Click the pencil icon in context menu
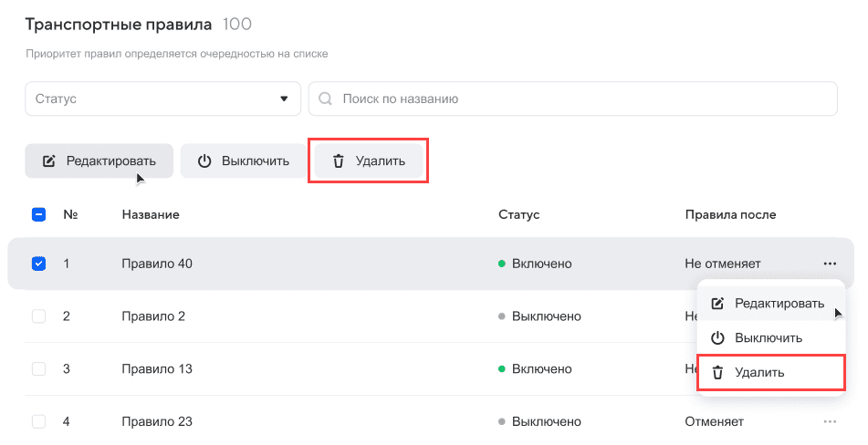The height and width of the screenshot is (445, 868). [717, 304]
